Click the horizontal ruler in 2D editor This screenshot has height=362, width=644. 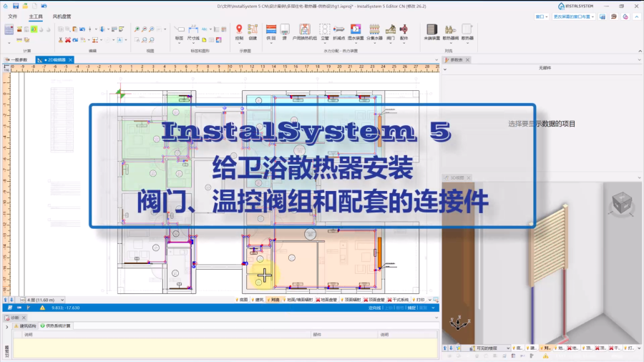[x=225, y=68]
